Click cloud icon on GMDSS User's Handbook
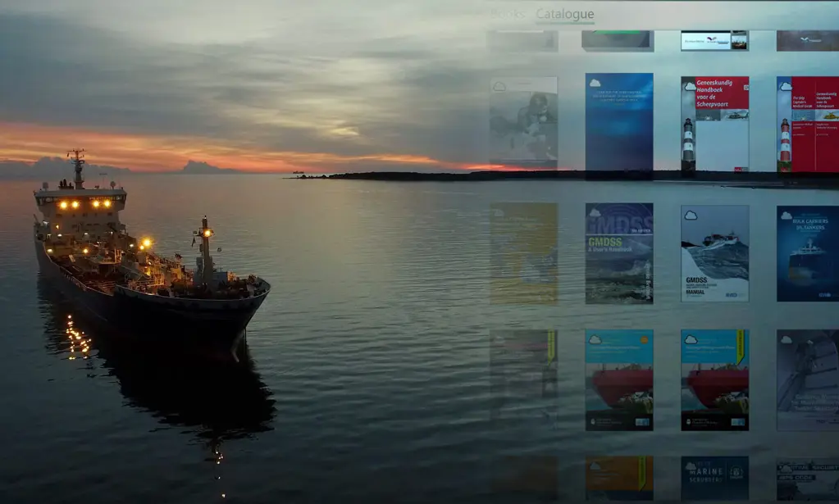 [x=595, y=213]
